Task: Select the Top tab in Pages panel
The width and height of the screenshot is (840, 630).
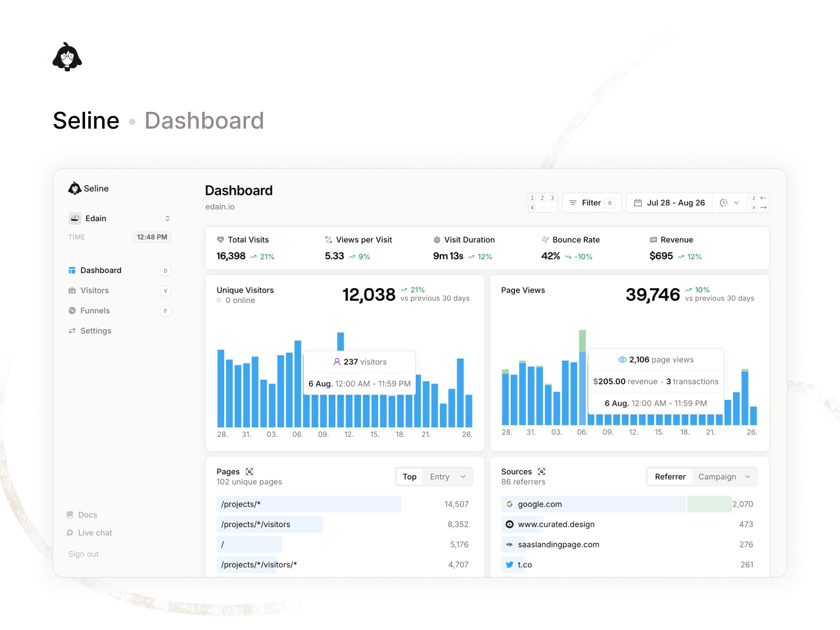Action: (409, 476)
